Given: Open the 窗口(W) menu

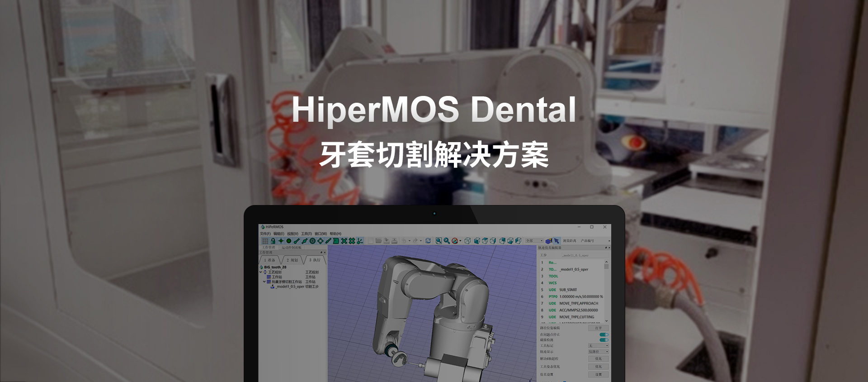Looking at the screenshot, I should [x=321, y=234].
